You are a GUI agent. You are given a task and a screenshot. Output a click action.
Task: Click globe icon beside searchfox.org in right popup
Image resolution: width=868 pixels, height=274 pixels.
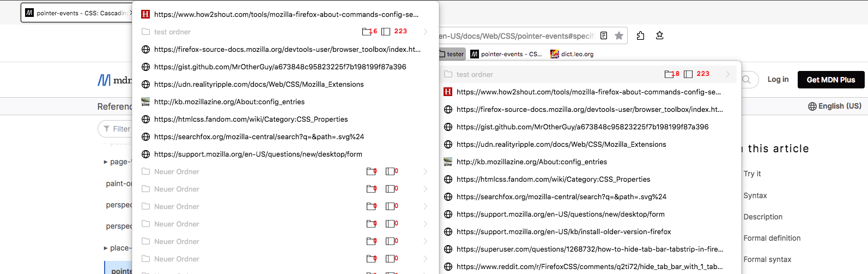pos(448,196)
